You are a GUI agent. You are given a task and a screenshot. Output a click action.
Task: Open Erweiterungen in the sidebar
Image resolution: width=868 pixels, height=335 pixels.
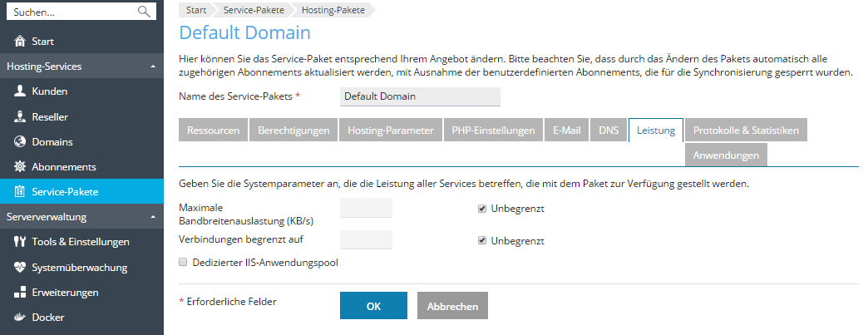tap(82, 292)
